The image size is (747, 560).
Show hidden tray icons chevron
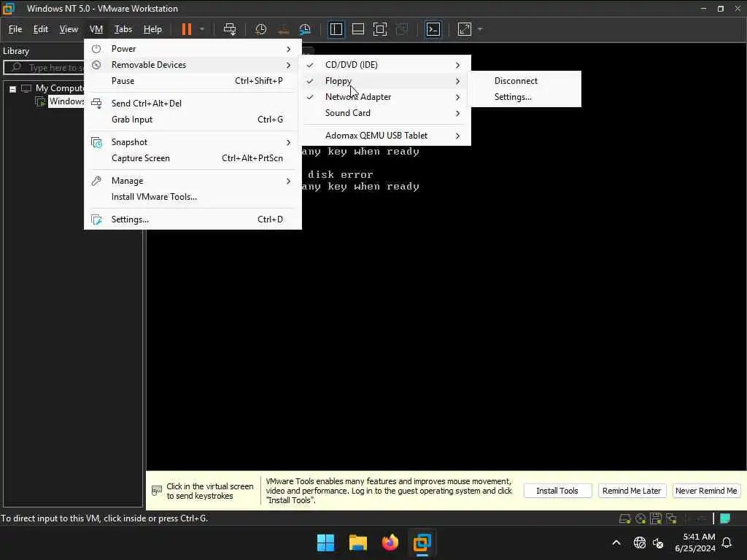pos(616,542)
